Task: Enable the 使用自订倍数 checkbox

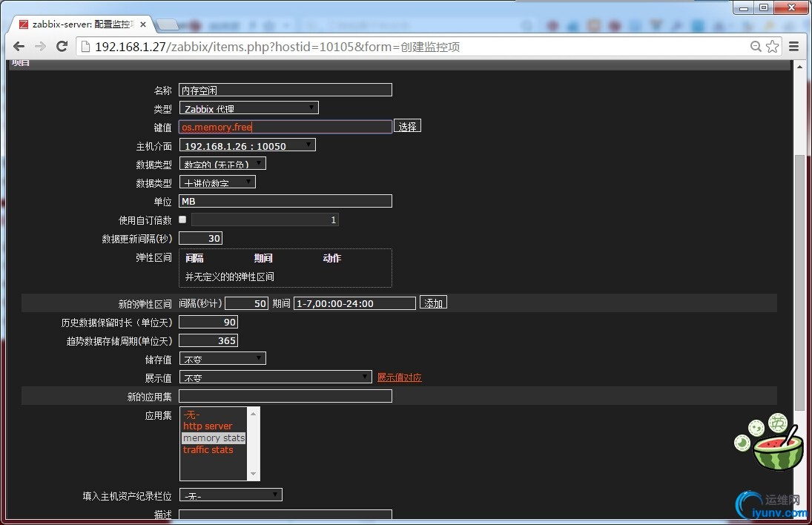Action: 182,219
